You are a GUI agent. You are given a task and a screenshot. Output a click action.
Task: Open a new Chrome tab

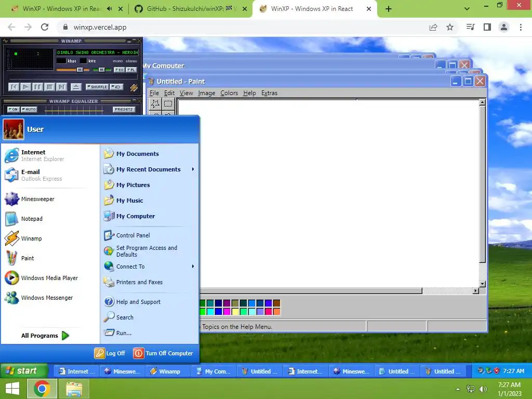pyautogui.click(x=389, y=9)
